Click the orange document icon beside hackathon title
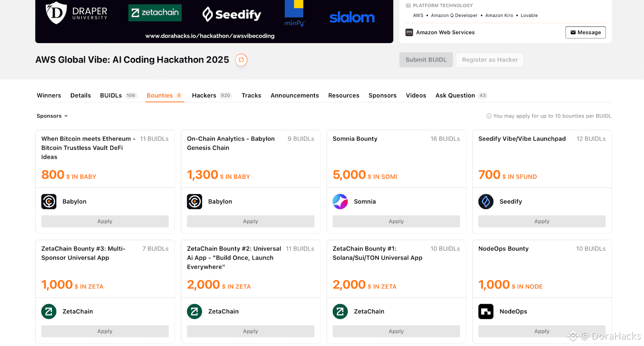This screenshot has width=644, height=346. 241,60
